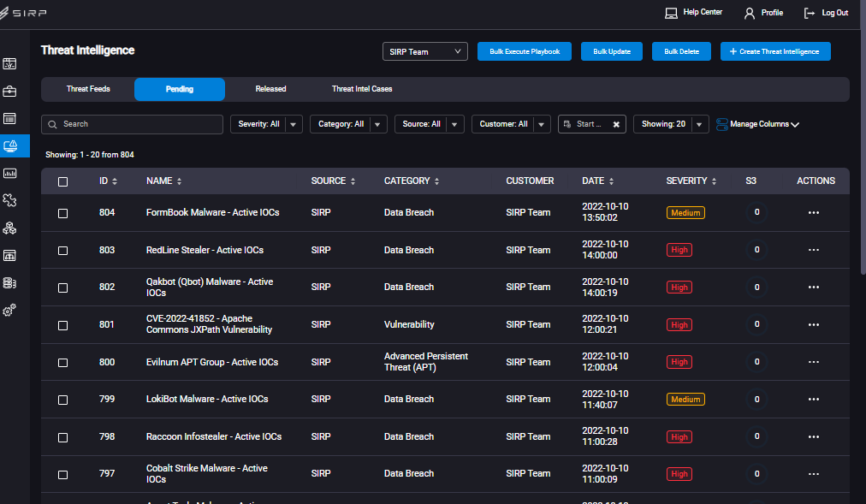The height and width of the screenshot is (504, 866).
Task: Click Bulk Execute Playbook
Action: click(524, 51)
